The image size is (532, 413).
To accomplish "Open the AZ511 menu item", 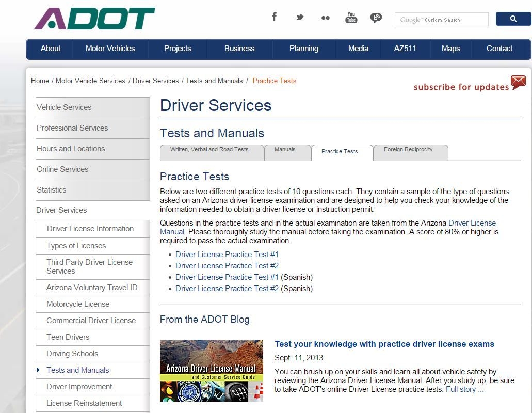I will [405, 49].
